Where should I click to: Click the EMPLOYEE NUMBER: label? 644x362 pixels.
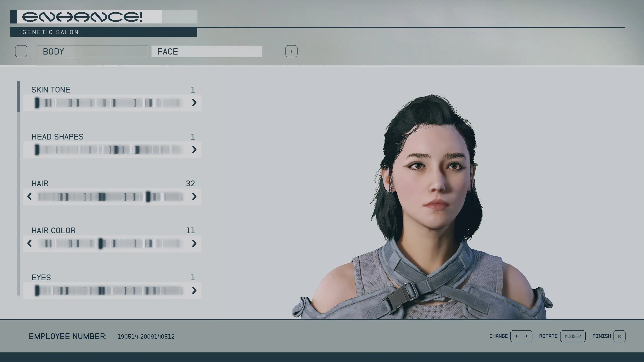coord(68,336)
